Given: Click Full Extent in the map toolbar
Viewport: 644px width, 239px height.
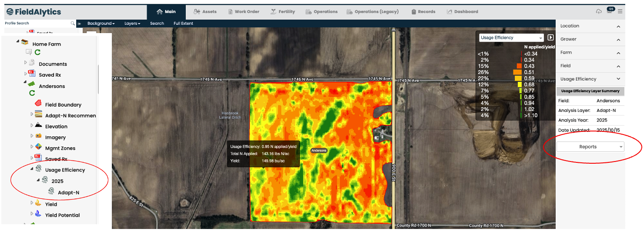Looking at the screenshot, I should (183, 24).
